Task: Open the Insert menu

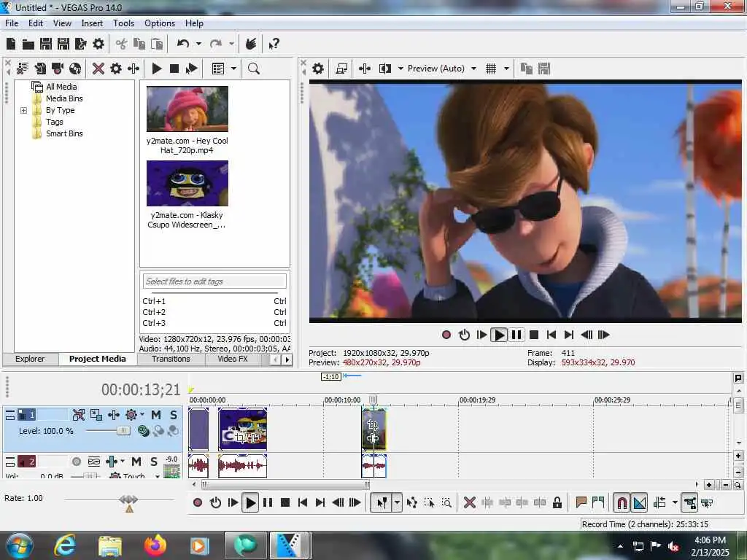Action: (92, 23)
